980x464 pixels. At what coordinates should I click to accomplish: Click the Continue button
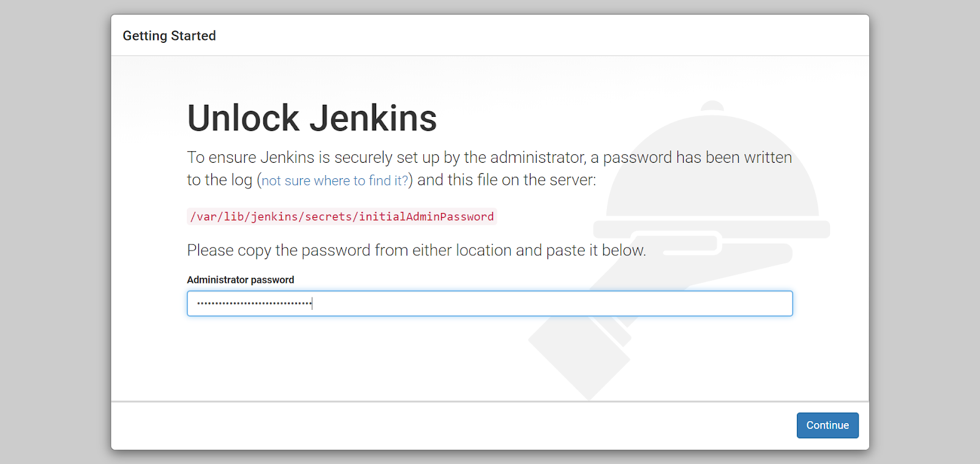(x=827, y=425)
